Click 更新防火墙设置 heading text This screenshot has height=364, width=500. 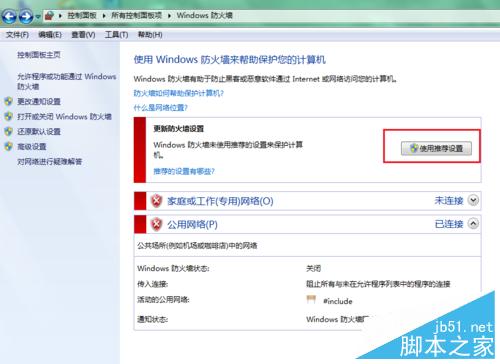pyautogui.click(x=178, y=129)
